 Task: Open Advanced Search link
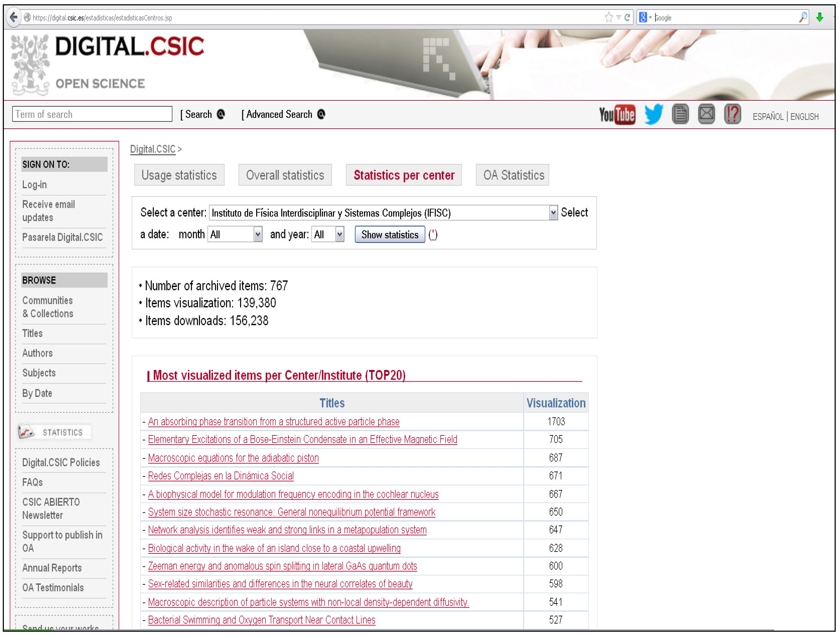(x=279, y=114)
